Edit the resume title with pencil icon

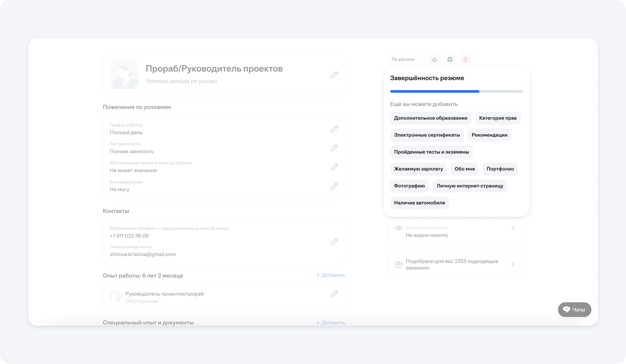[334, 75]
